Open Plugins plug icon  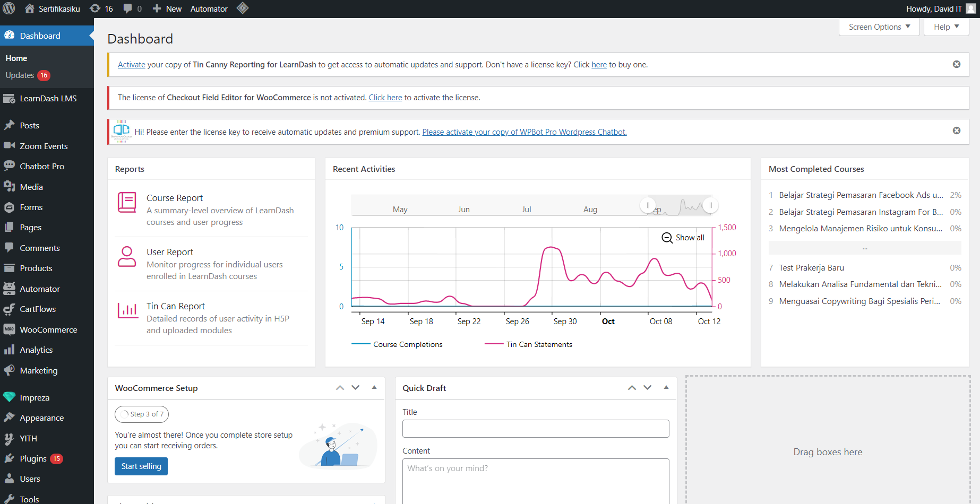(x=9, y=458)
